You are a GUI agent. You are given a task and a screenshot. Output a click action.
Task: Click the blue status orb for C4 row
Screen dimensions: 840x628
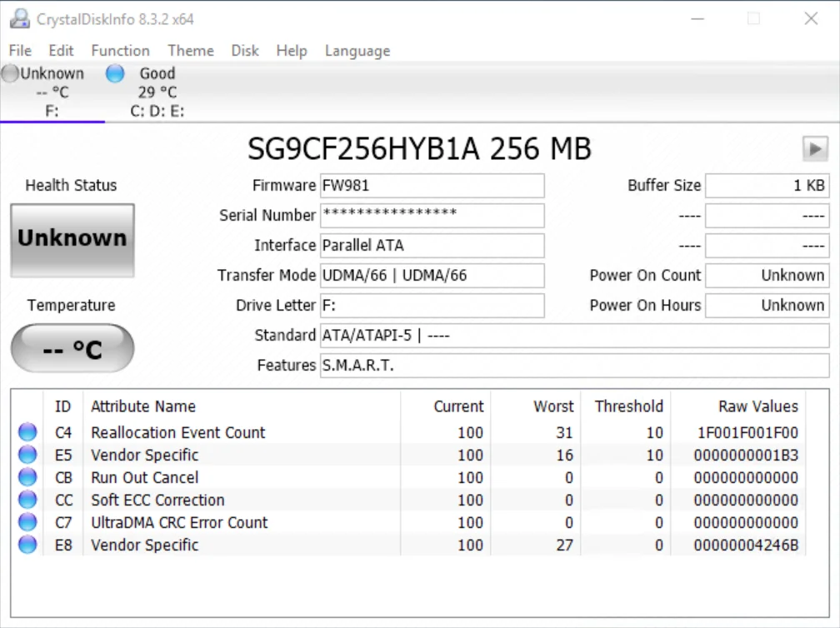27,432
